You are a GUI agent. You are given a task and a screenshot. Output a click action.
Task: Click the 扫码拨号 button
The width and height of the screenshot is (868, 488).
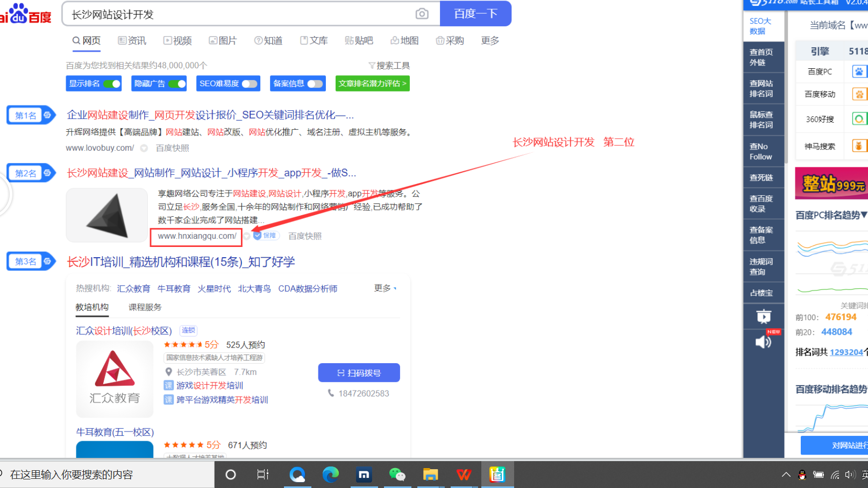[x=359, y=373]
